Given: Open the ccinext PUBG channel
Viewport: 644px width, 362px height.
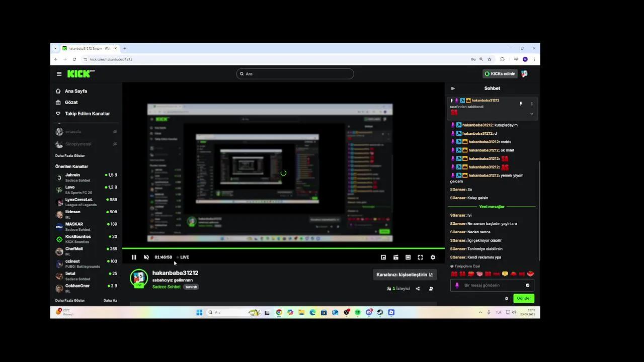Looking at the screenshot, I should point(86,263).
